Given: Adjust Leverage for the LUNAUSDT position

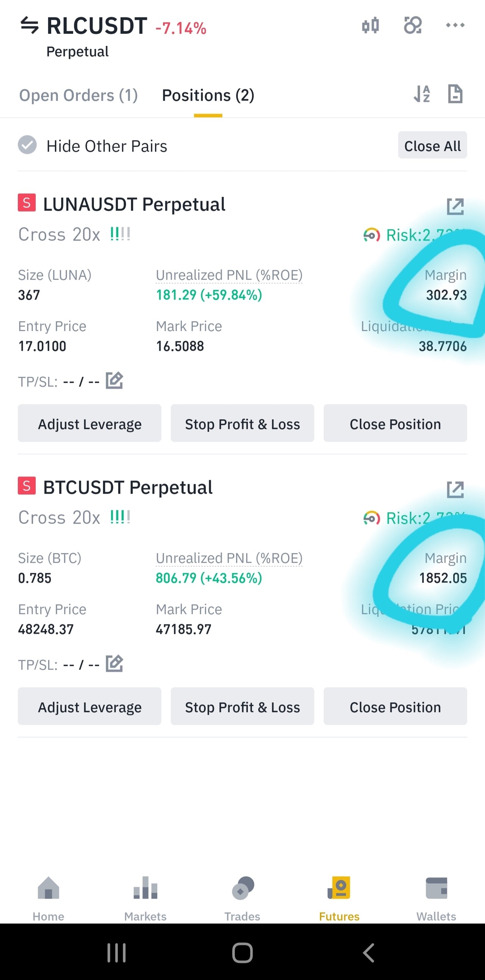Looking at the screenshot, I should point(90,423).
